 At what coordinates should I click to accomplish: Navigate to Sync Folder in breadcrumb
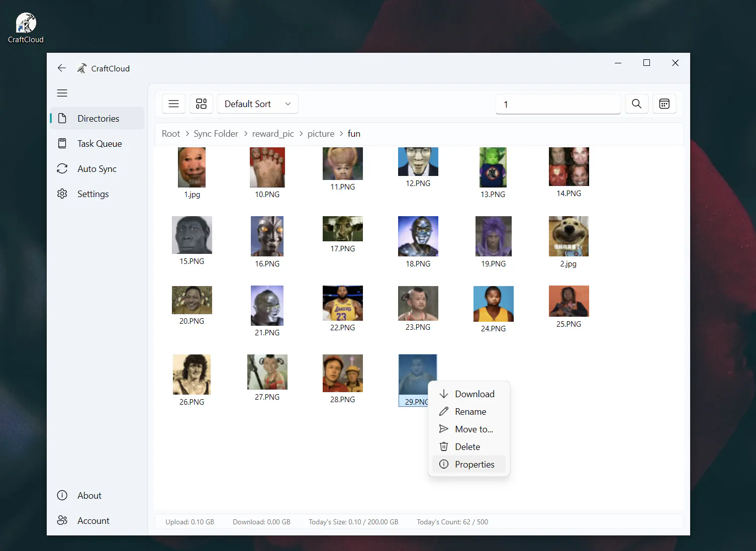[x=216, y=134]
